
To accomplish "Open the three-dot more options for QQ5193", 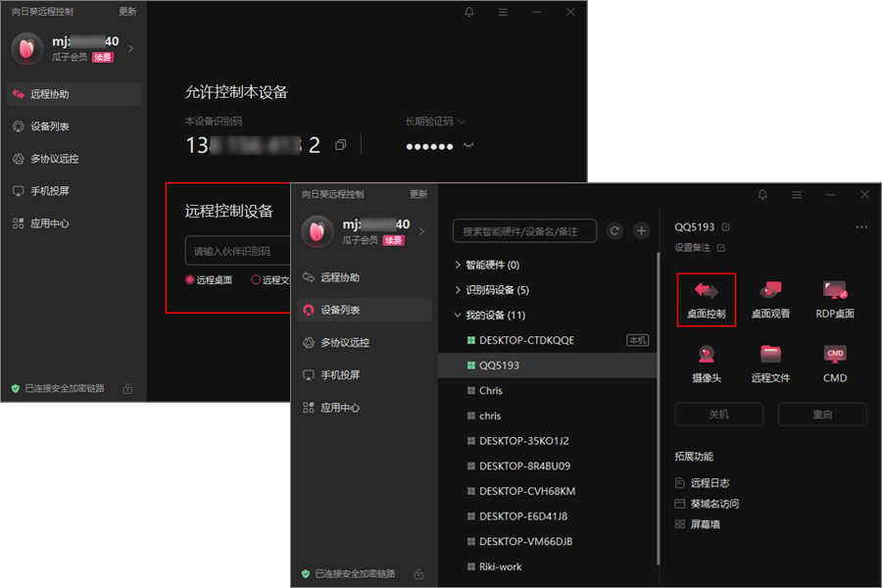I will pos(861,227).
